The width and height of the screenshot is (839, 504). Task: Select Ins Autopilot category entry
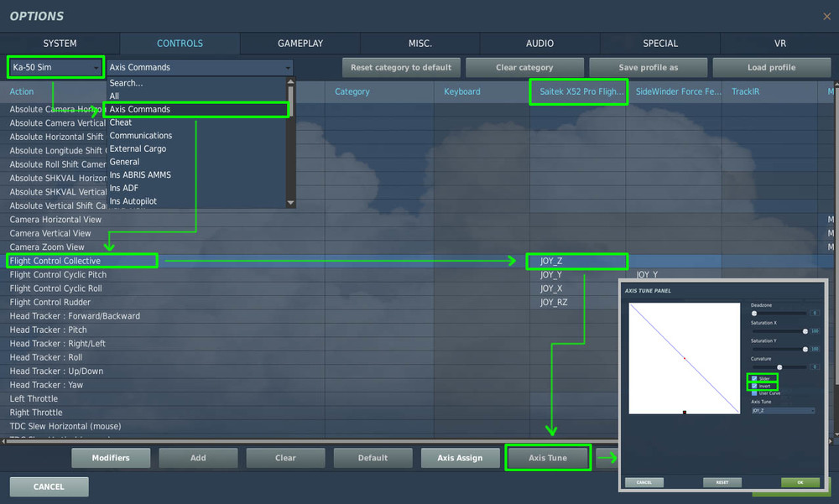coord(197,201)
